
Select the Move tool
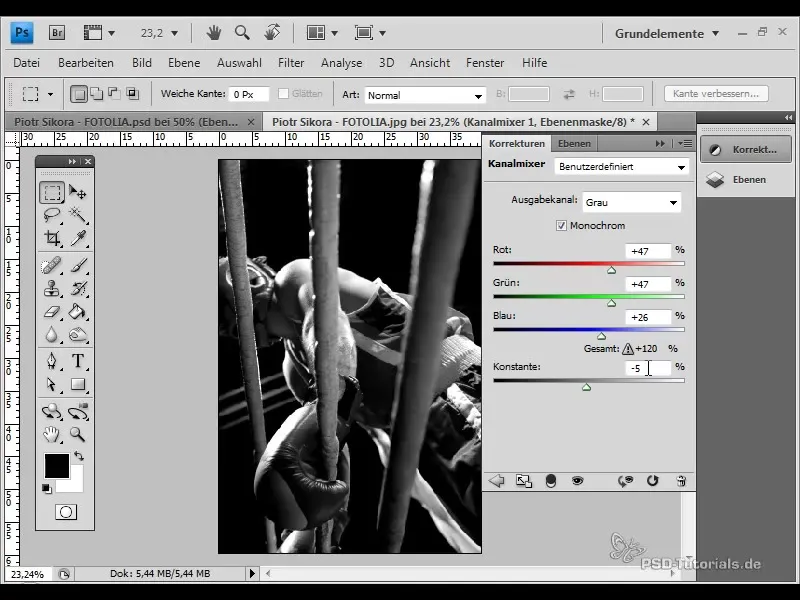(78, 192)
